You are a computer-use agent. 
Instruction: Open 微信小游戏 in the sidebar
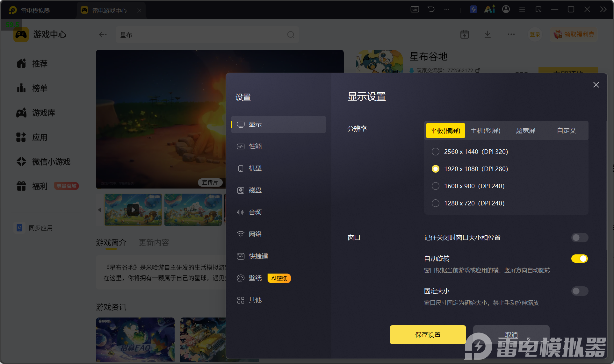point(43,162)
